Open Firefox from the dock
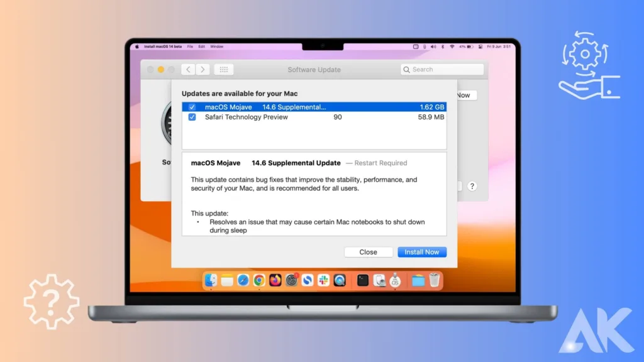644x362 pixels. (275, 280)
